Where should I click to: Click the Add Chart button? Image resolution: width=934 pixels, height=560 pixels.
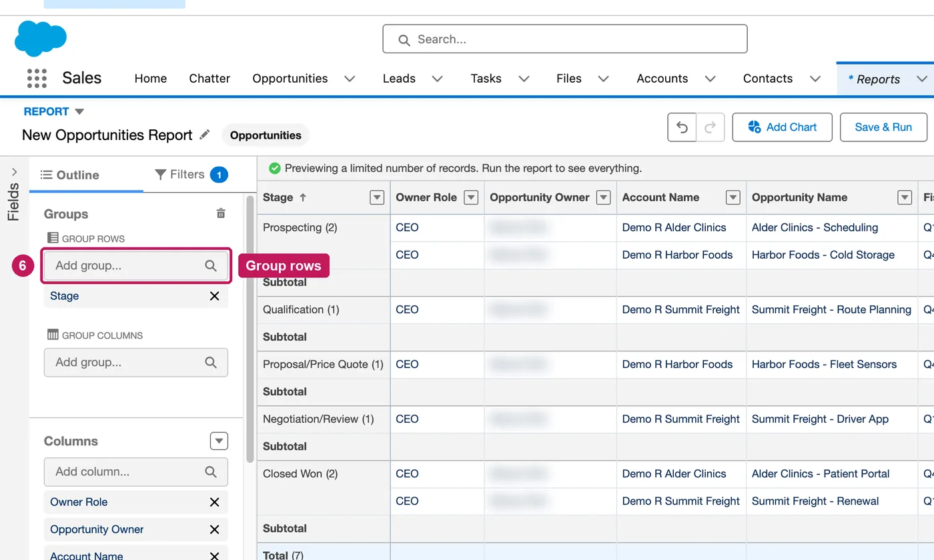782,127
